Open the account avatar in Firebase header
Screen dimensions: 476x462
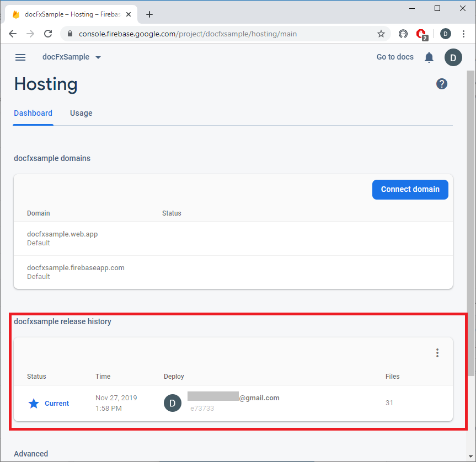453,57
